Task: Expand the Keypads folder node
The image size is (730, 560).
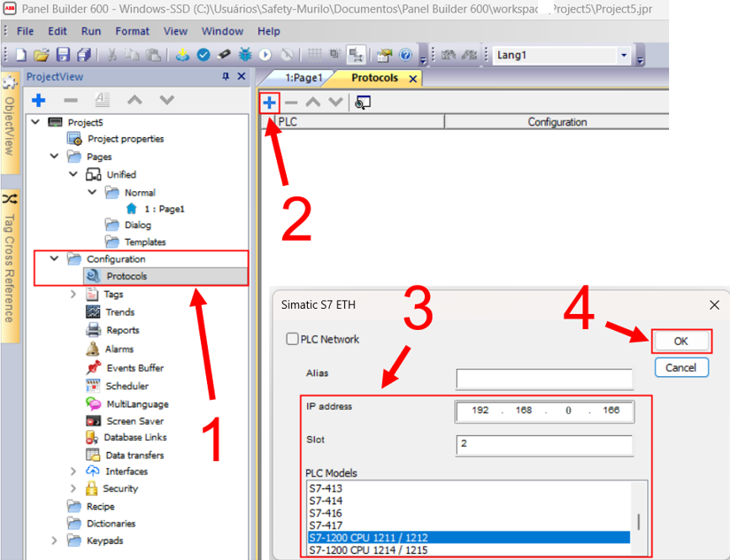Action: coord(54,541)
